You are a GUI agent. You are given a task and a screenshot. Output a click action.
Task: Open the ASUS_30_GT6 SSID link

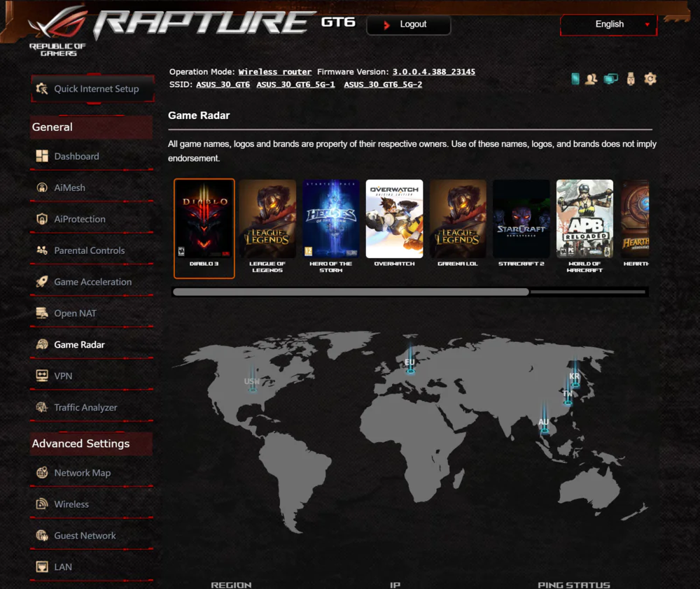(x=223, y=85)
